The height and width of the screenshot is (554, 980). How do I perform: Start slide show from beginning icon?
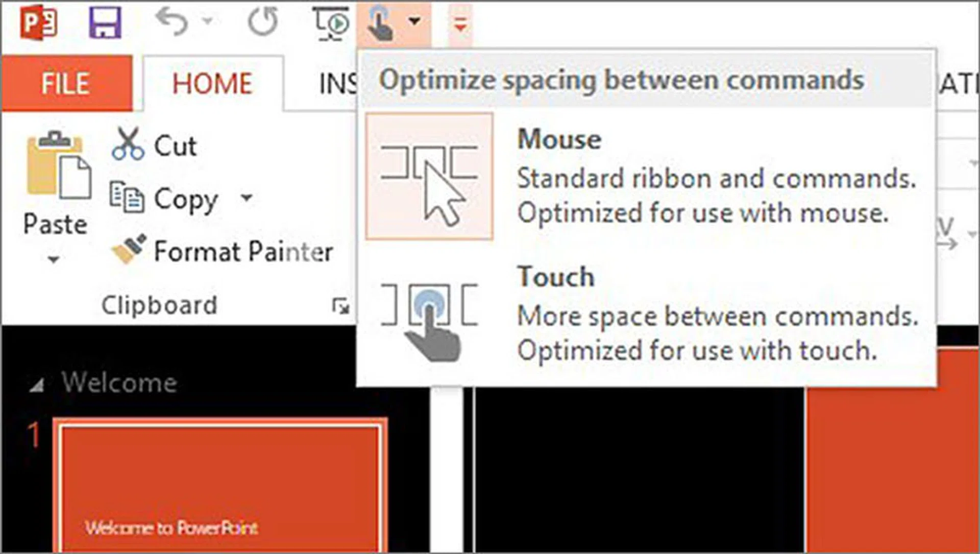coord(331,23)
